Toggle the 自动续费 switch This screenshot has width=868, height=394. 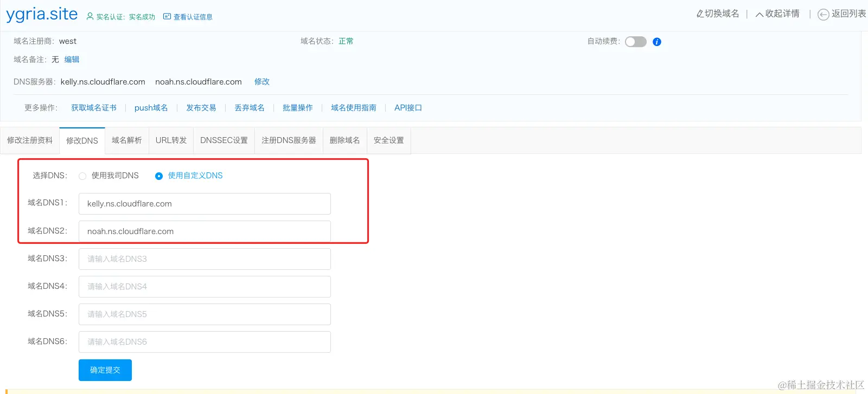point(636,42)
